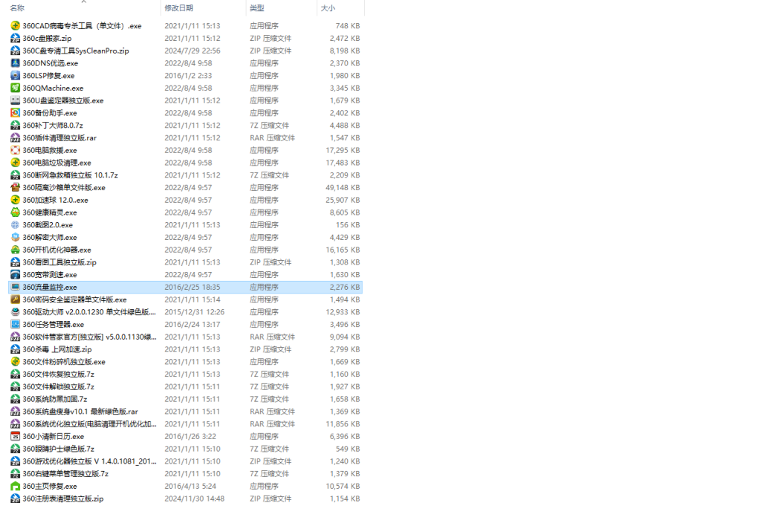Click the 360DNS优选.exe program icon
Viewport: 761px width, 532px height.
coord(15,63)
